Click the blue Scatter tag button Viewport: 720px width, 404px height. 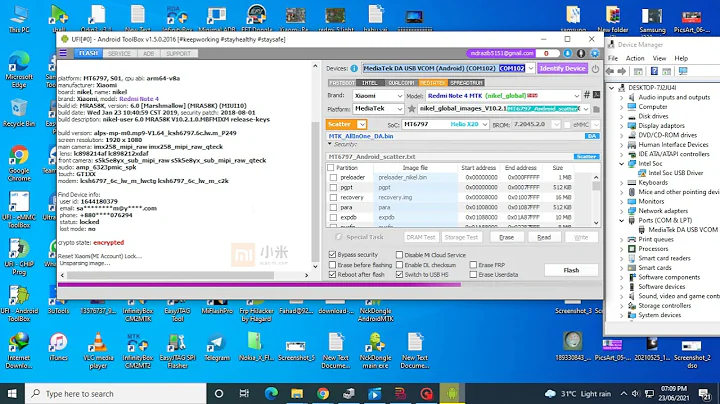(x=586, y=157)
